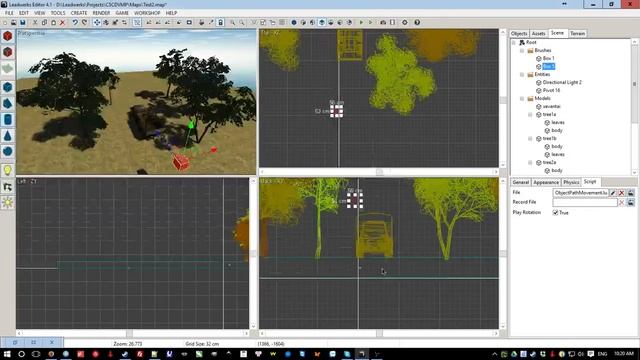Viewport: 640px width, 360px height.
Task: Open Task View in the Windows taskbar
Action: [x=36, y=354]
